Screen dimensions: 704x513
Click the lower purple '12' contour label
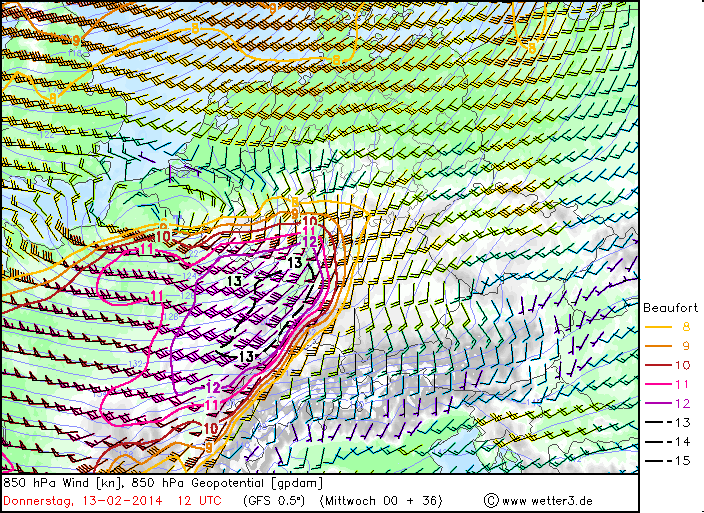[x=213, y=387]
